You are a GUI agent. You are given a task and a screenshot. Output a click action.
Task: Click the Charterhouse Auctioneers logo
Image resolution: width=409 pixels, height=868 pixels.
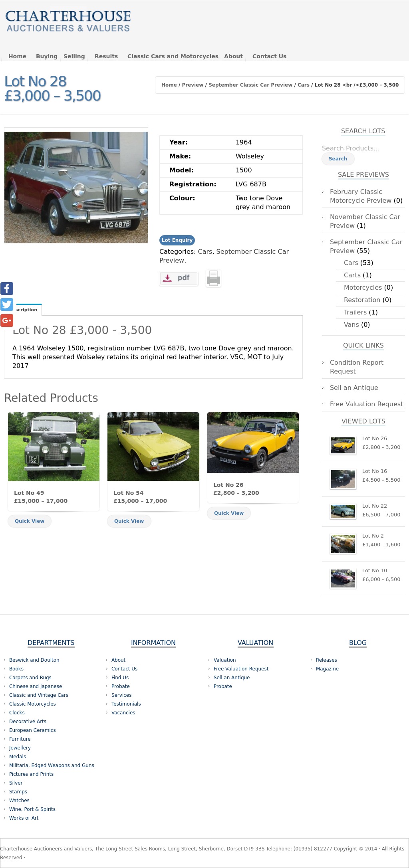point(68,22)
